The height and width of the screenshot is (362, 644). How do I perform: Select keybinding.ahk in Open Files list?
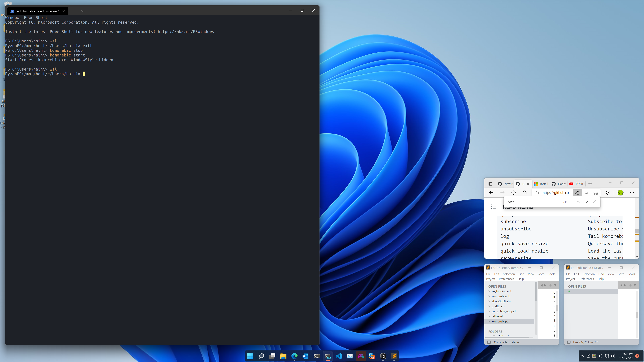(501, 291)
